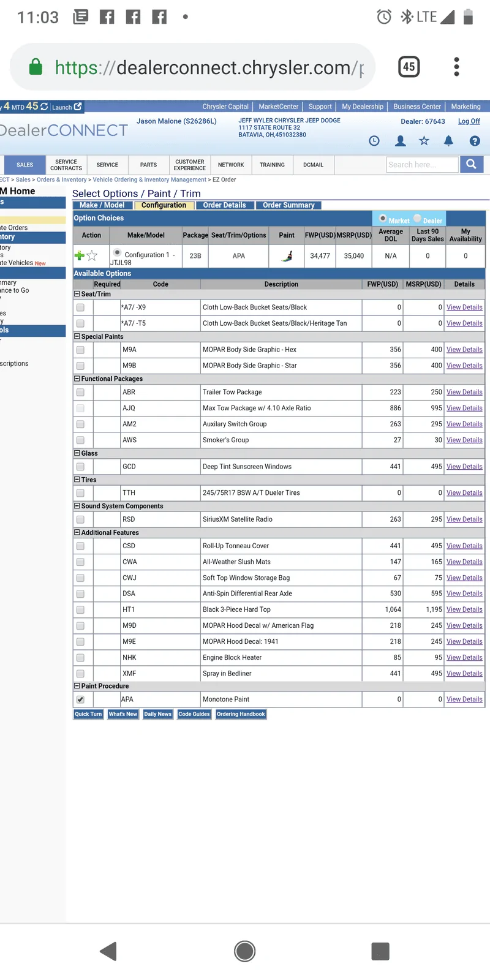Open the CUSTOMER EXPERIENCE navigation menu
The height and width of the screenshot is (980, 490).
(190, 165)
